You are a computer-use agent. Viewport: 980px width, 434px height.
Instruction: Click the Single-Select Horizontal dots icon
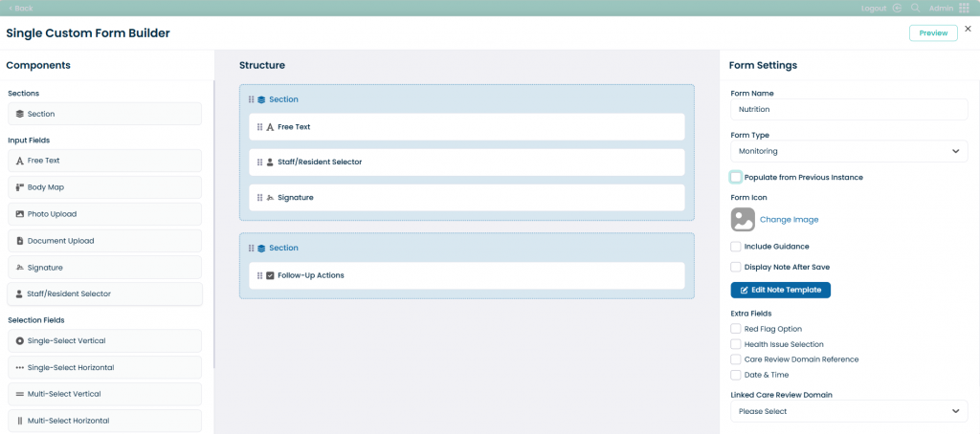[20, 368]
